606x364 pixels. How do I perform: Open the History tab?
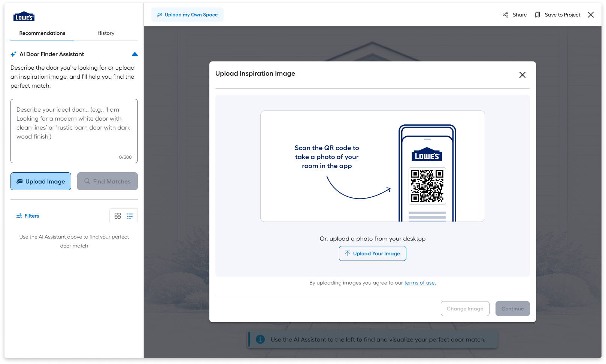pos(106,33)
